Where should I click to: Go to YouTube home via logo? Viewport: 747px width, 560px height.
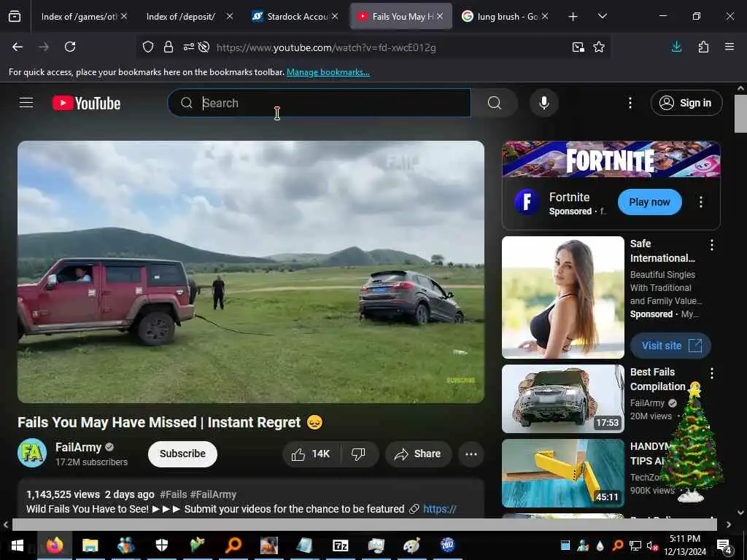tap(86, 103)
